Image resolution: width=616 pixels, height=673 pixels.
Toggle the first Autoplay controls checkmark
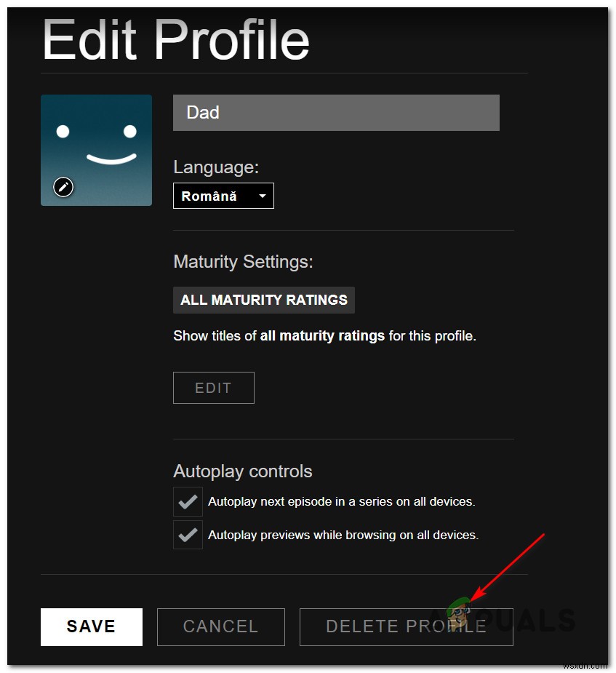188,501
